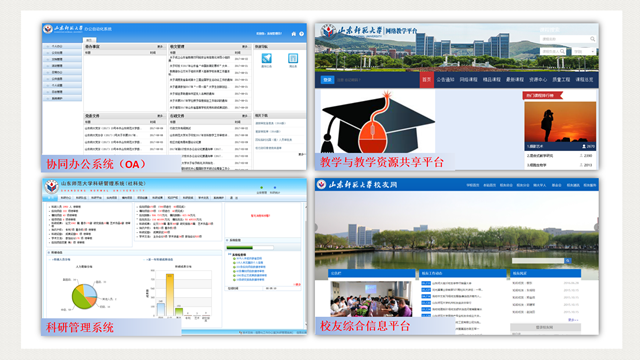Open 资源中心 in the teaching platform navigation
Screen dimensions: 640x360
pyautogui.click(x=538, y=80)
